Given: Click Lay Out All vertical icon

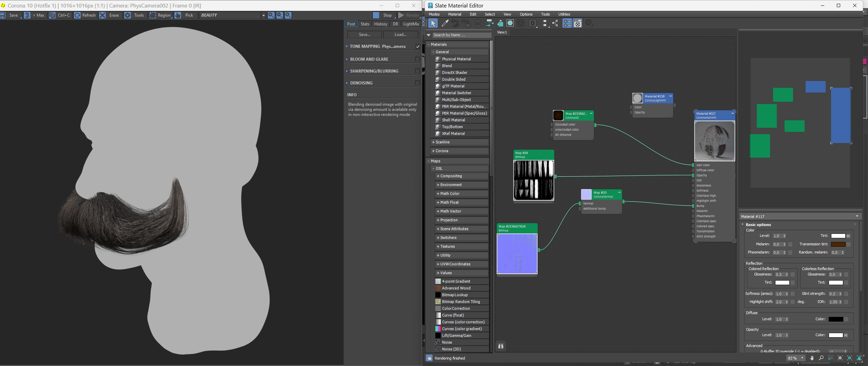Looking at the screenshot, I should (545, 23).
